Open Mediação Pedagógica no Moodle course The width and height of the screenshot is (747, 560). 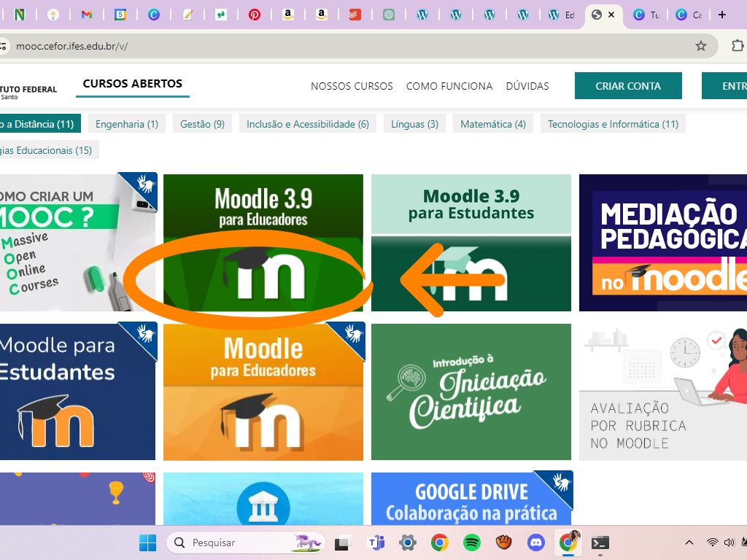pos(663,243)
